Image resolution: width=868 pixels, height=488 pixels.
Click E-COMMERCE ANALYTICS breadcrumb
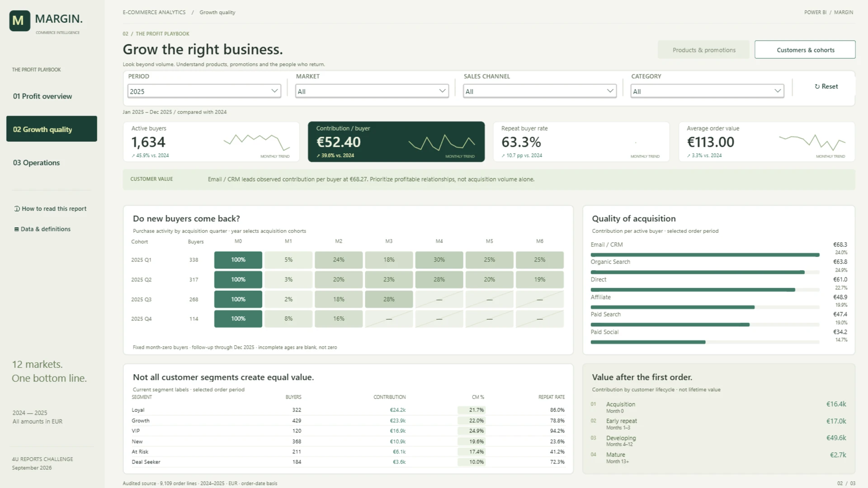click(x=154, y=12)
